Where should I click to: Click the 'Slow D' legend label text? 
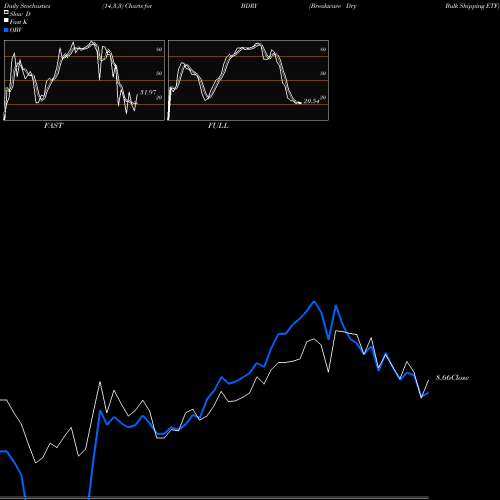[x=20, y=14]
